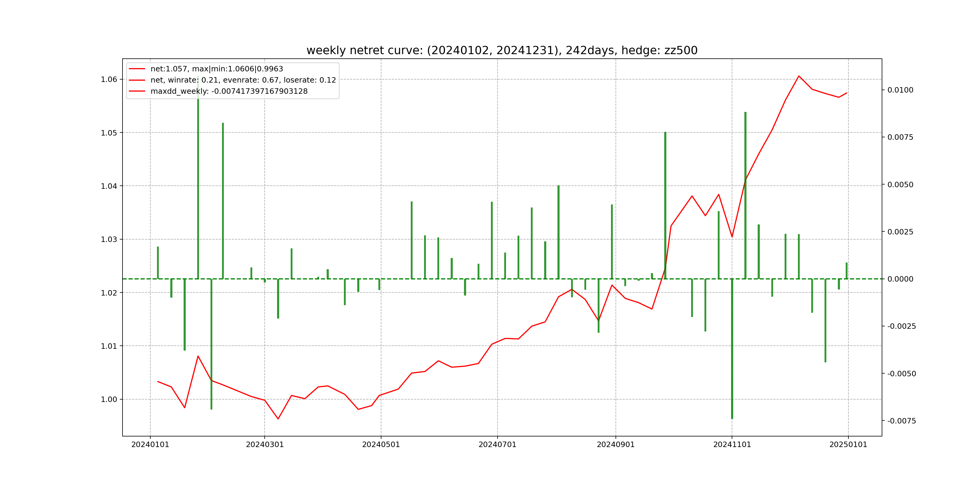The image size is (980, 490).
Task: Click the red curve's lowest point near 20240301
Action: point(278,419)
